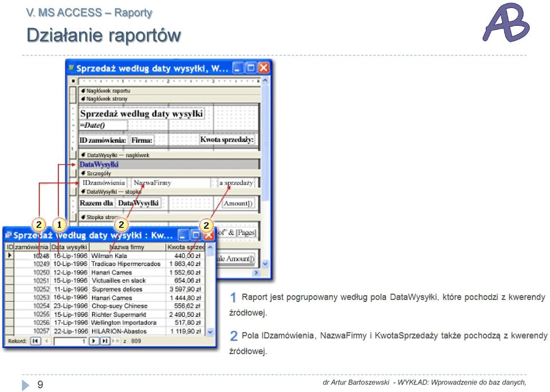Select the 'ID zamówienia:' label control
Image resolution: width=550 pixels, height=392 pixels.
coord(103,140)
